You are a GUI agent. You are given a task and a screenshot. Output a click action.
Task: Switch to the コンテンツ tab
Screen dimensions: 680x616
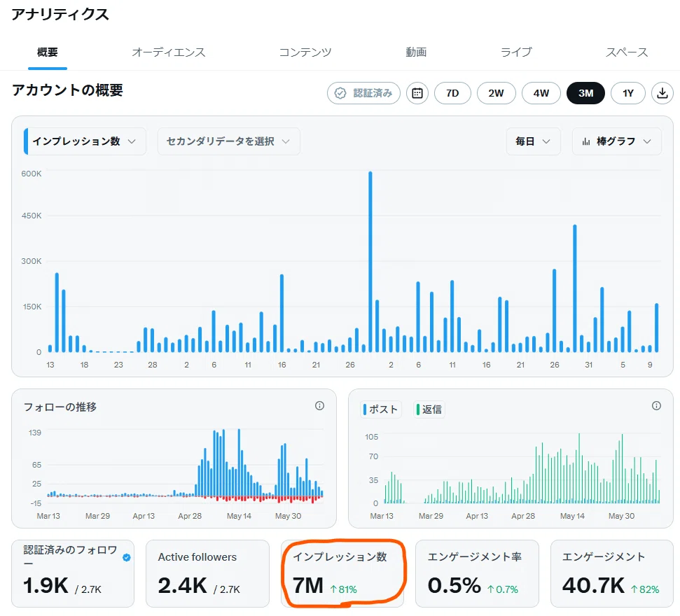point(305,52)
